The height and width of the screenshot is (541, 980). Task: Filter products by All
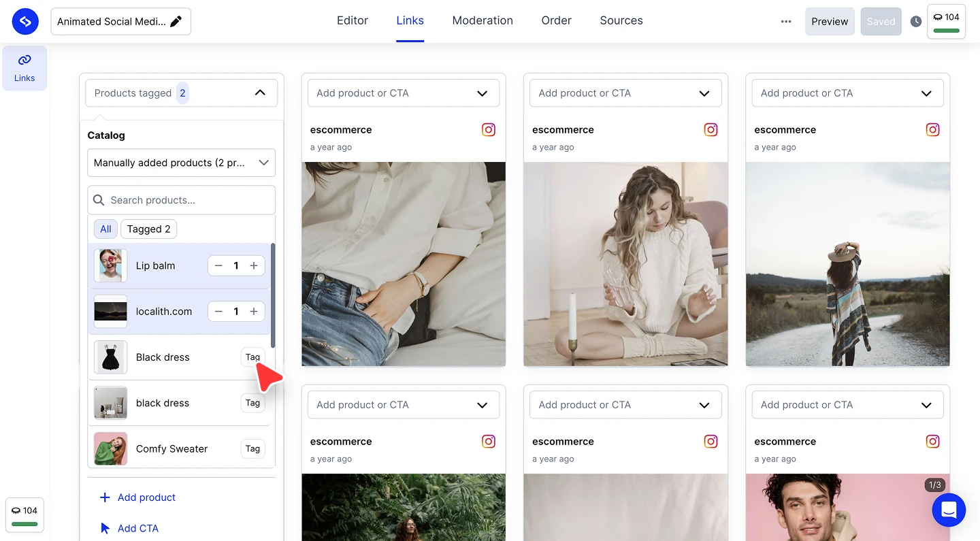pos(105,229)
